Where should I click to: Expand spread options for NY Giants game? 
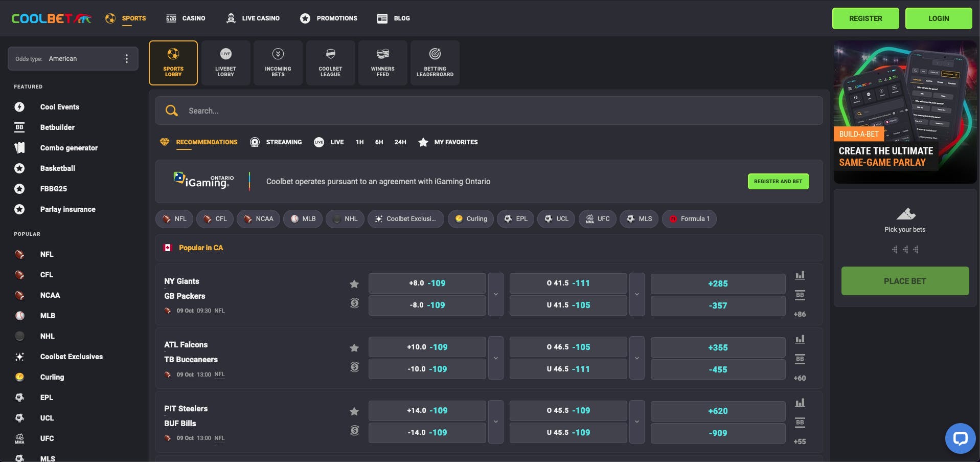pyautogui.click(x=495, y=294)
